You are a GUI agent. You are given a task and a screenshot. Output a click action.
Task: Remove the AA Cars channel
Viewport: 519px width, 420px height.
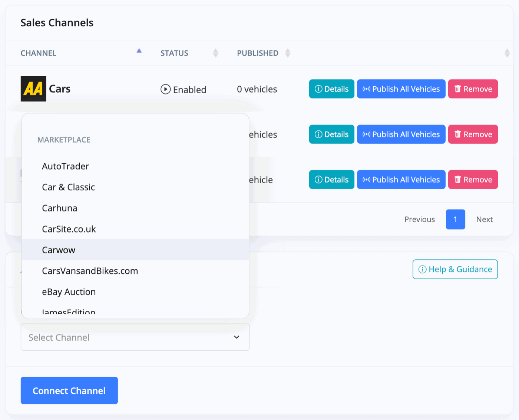[x=473, y=89]
